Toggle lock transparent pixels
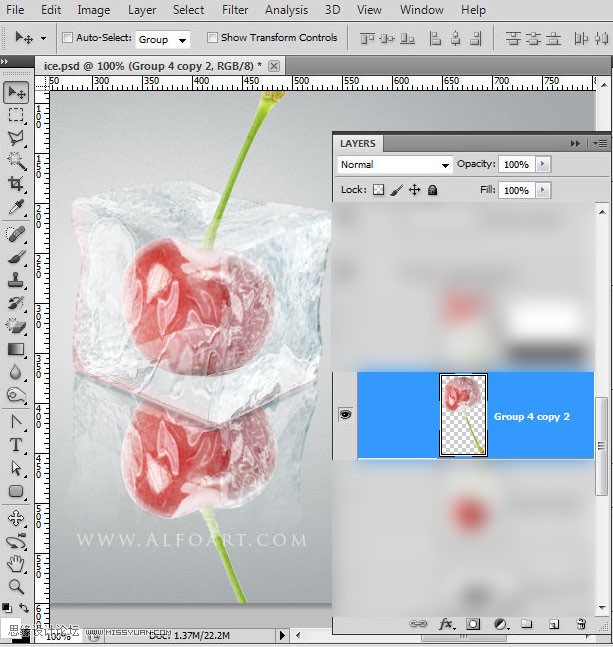The width and height of the screenshot is (613, 647). [x=378, y=190]
